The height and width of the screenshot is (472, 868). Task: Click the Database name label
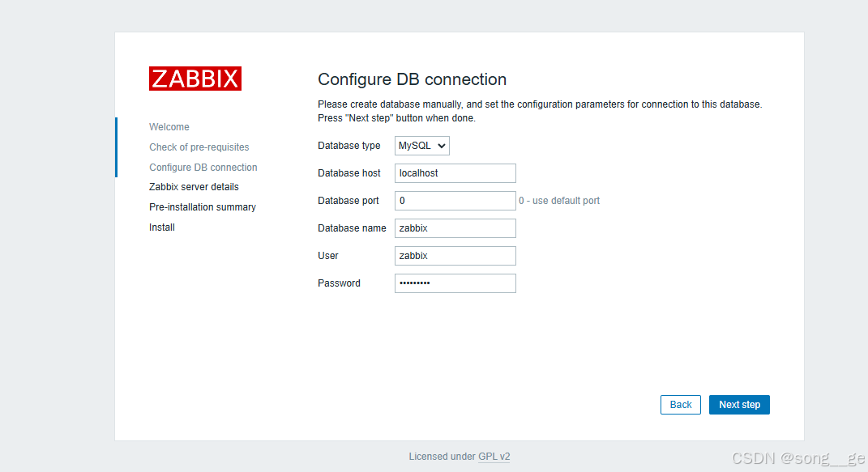pyautogui.click(x=352, y=228)
